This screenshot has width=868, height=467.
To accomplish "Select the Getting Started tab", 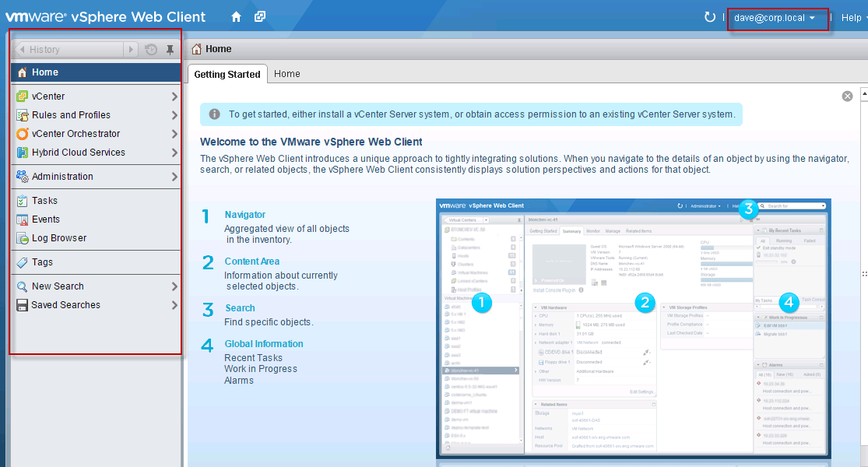I will point(227,74).
